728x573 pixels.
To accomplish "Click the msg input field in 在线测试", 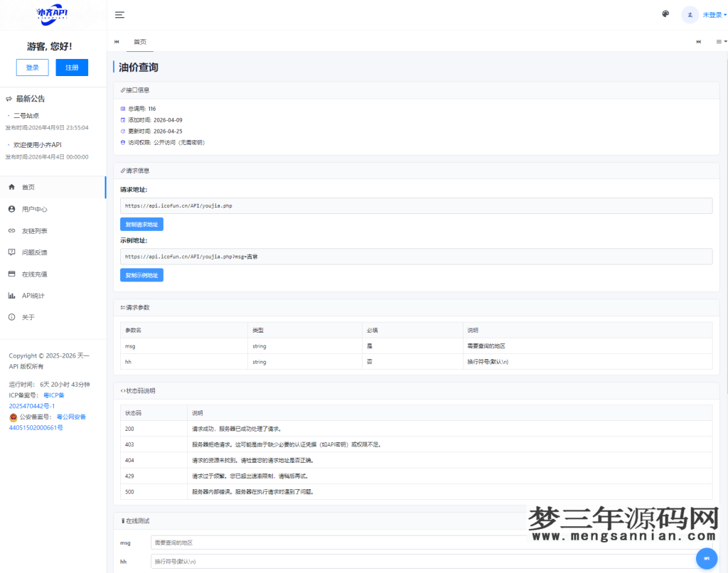I will point(355,542).
